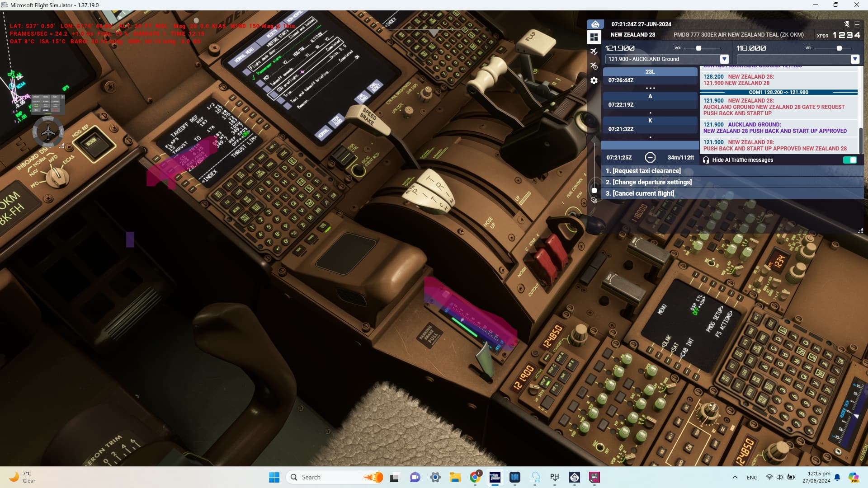Click the airplane departure icon in the sidebar

coord(594,52)
